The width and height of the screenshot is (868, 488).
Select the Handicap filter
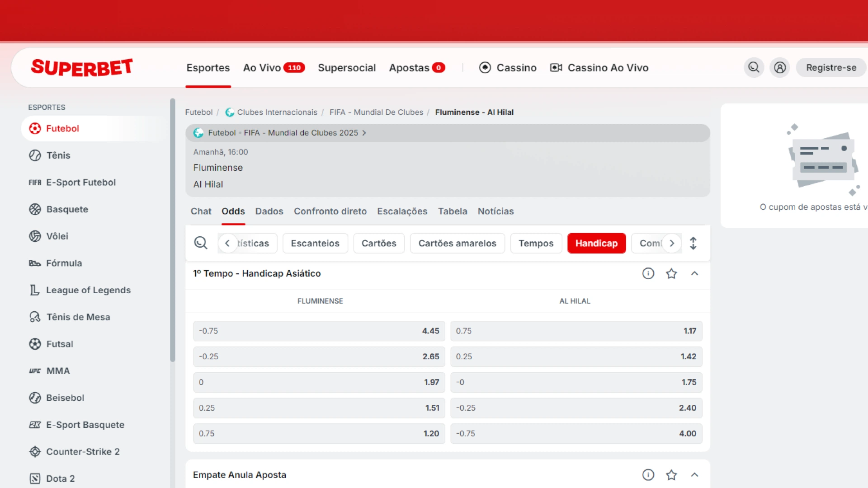[x=596, y=243]
